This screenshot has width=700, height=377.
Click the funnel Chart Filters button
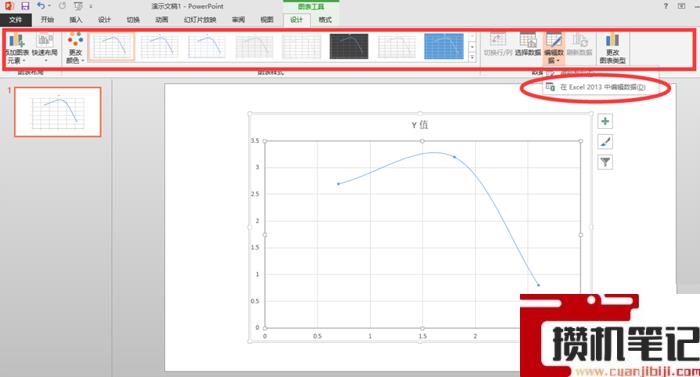click(605, 162)
